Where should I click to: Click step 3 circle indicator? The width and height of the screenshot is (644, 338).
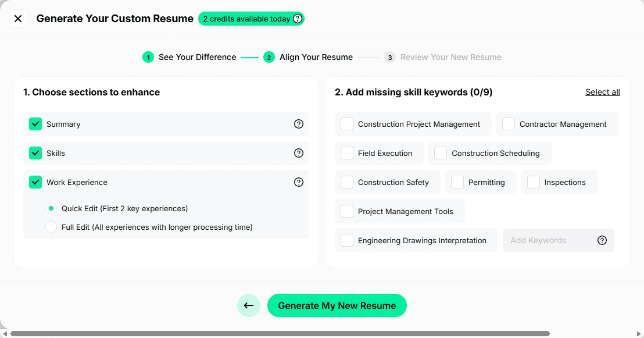point(389,57)
